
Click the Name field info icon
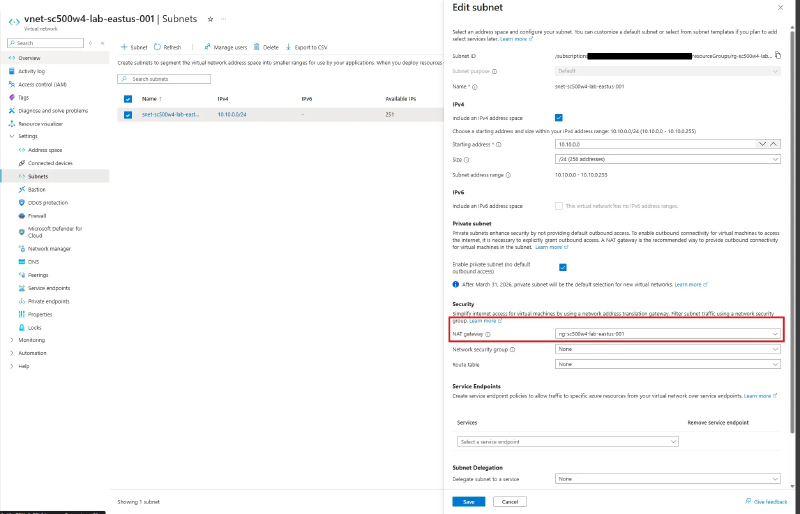[474, 87]
